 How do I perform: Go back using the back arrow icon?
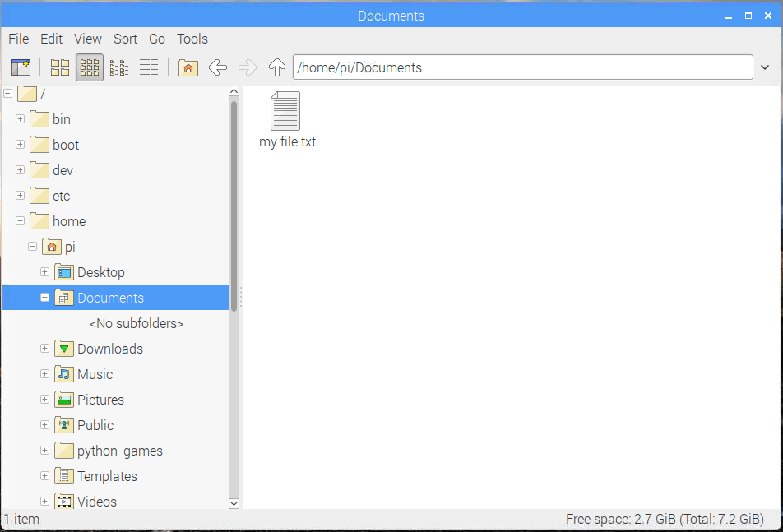tap(217, 67)
